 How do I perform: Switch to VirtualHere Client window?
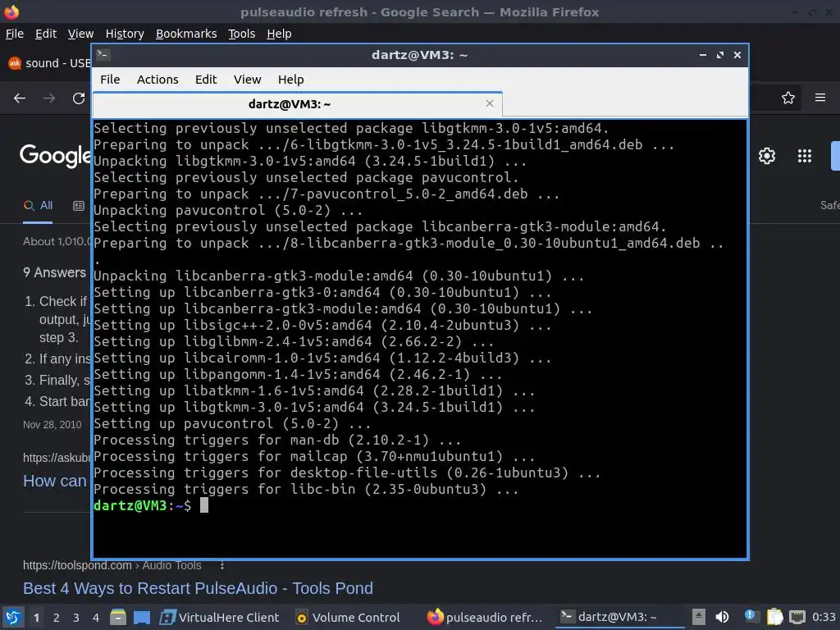[219, 618]
